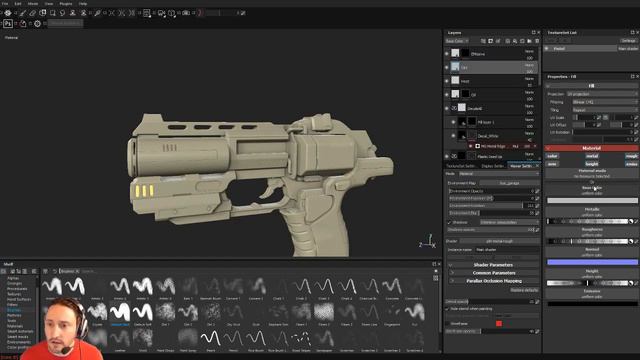Click the Photoshop export icon

point(8,24)
